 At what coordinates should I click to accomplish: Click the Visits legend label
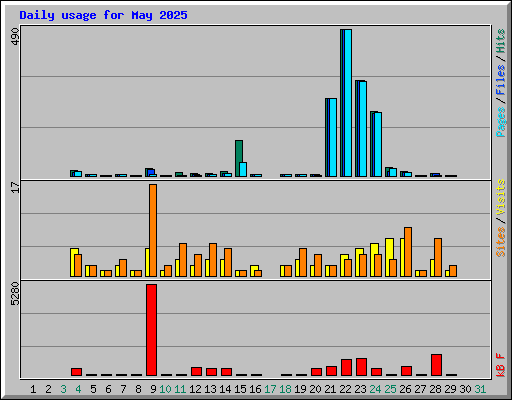tap(501, 197)
